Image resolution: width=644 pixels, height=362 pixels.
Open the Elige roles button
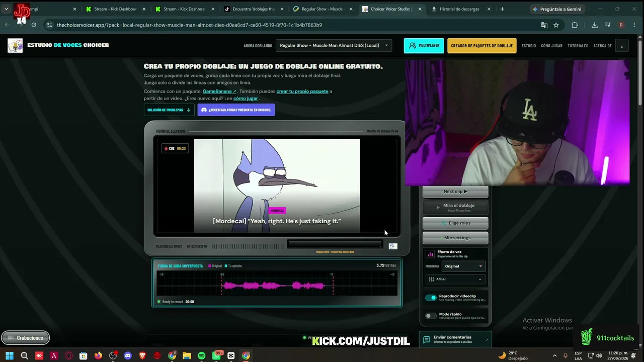(x=455, y=223)
